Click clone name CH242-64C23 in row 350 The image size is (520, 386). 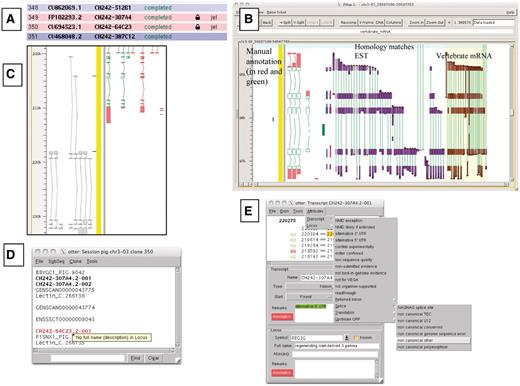pyautogui.click(x=113, y=27)
